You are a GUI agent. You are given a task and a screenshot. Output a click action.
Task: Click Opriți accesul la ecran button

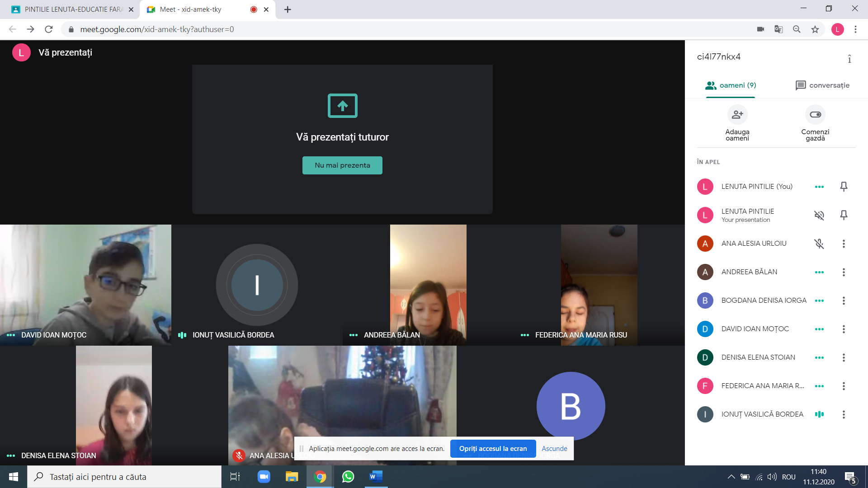coord(493,449)
